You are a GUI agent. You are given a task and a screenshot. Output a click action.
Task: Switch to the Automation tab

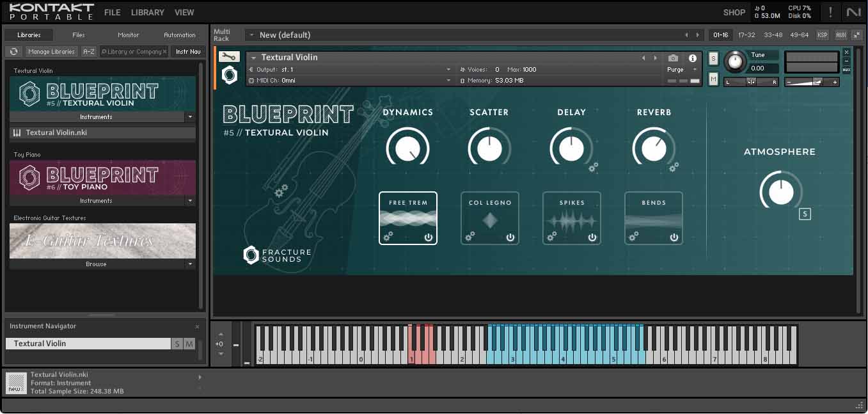coord(180,35)
